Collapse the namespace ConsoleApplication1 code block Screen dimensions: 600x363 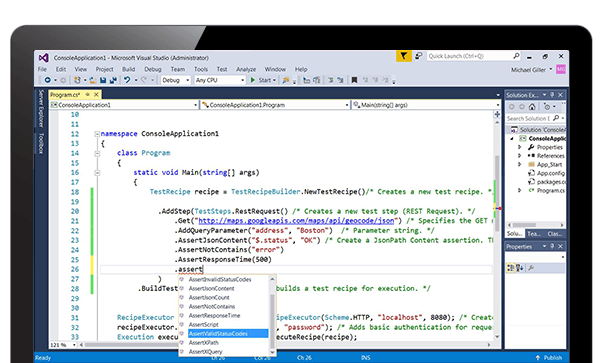tap(97, 134)
